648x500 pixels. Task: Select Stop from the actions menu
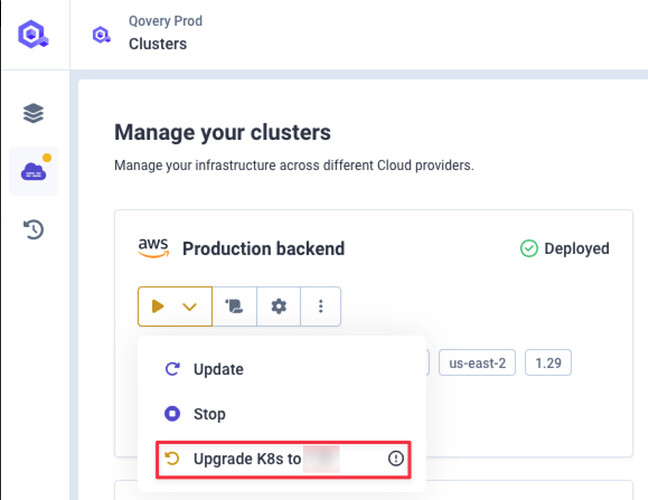[281, 414]
